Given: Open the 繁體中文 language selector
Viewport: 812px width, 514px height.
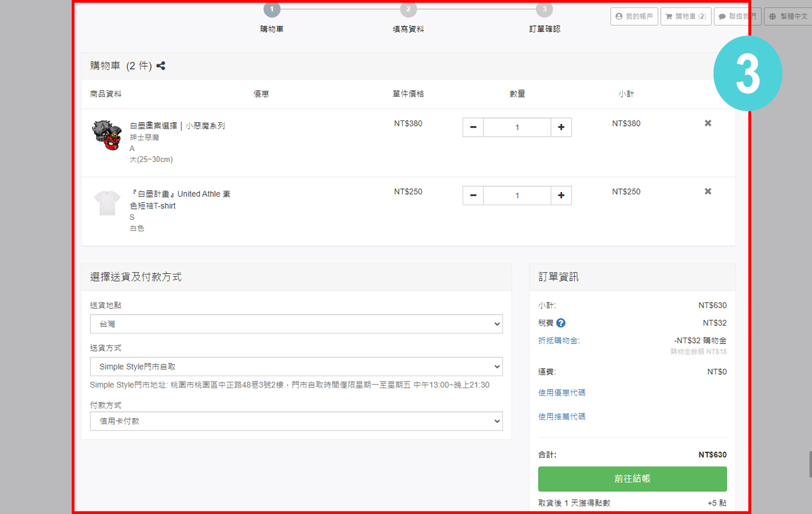Looking at the screenshot, I should click(788, 17).
